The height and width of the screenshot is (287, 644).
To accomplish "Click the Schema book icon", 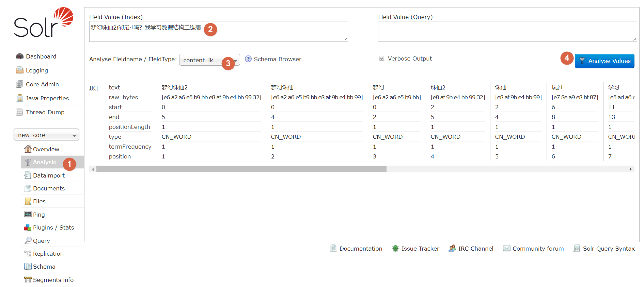I will [x=28, y=266].
